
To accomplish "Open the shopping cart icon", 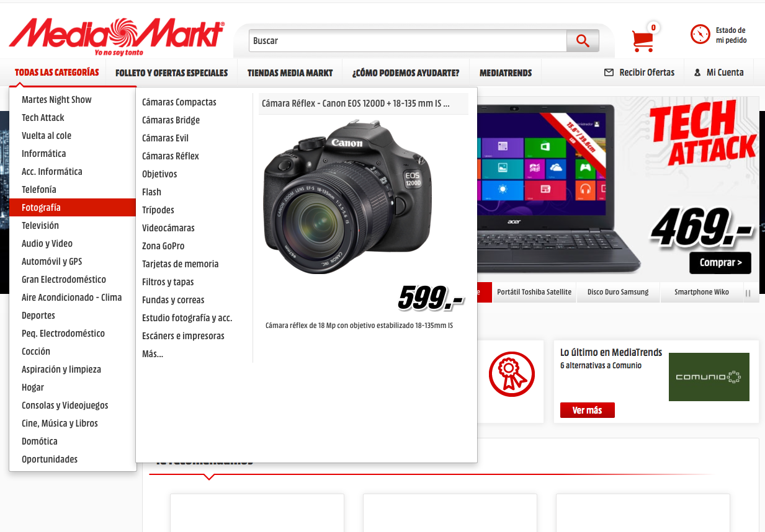I will (643, 41).
